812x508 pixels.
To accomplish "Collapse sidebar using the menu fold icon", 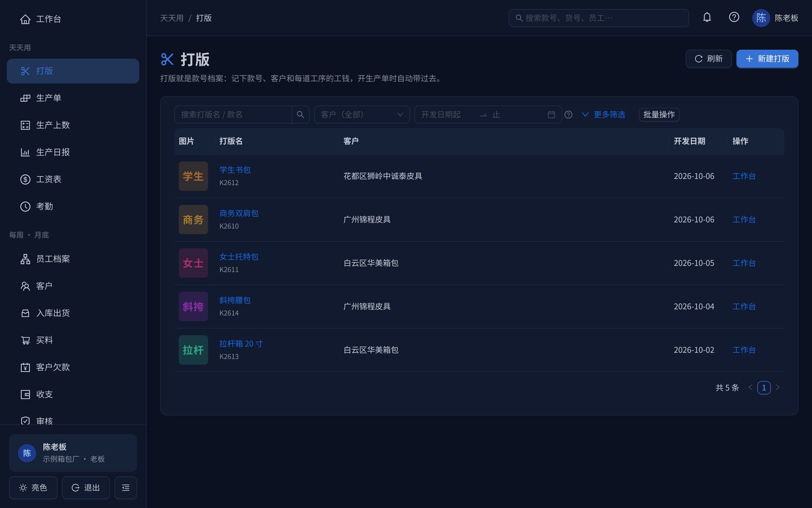I will click(125, 488).
